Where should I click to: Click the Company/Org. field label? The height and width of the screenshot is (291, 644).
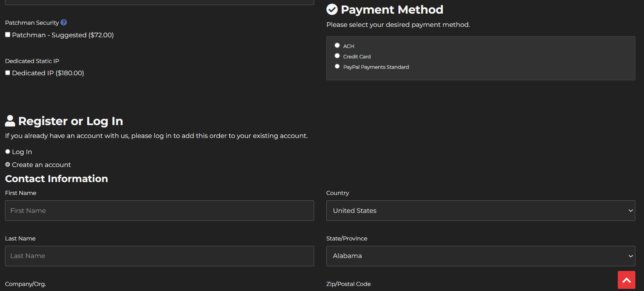25,284
